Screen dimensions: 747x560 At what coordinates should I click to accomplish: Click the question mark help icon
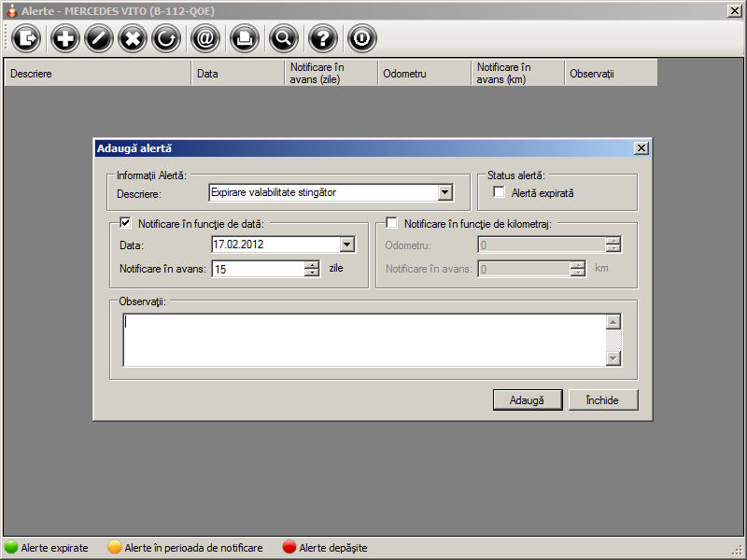coord(322,38)
